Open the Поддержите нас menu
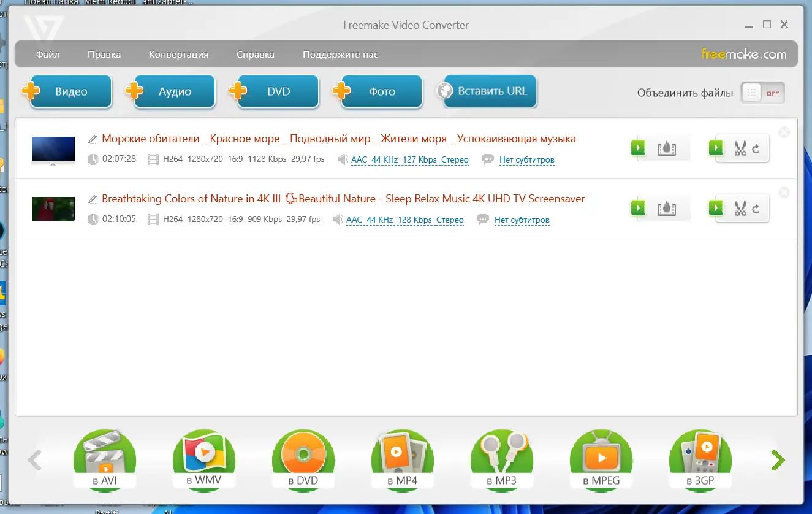Viewport: 812px width, 514px height. coord(340,55)
